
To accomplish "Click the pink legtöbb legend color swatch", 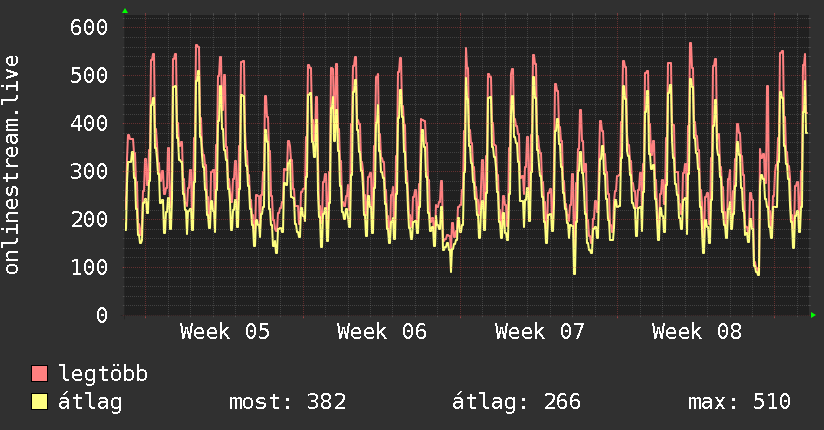I will pyautogui.click(x=39, y=373).
